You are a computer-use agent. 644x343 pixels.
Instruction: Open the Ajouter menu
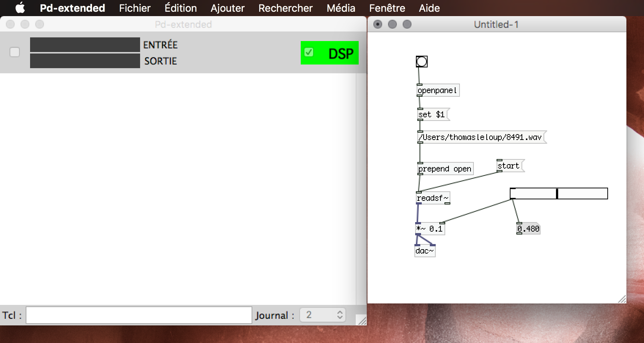[x=227, y=8]
